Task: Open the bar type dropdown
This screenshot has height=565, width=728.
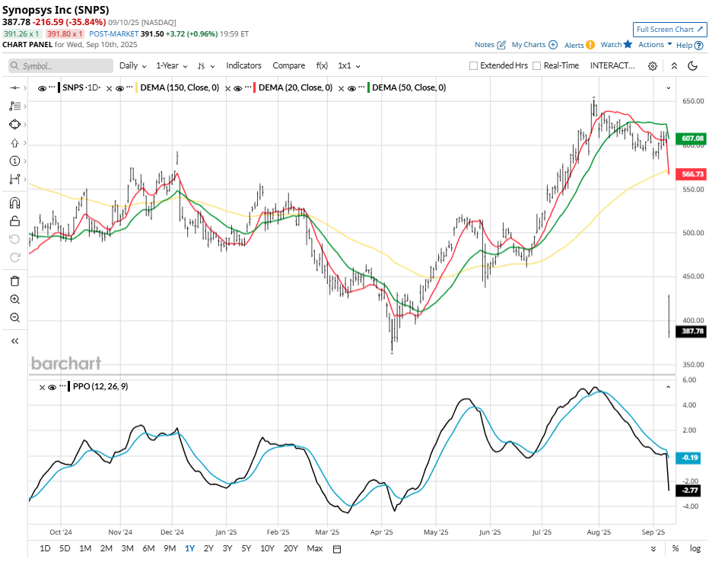Action: (206, 66)
